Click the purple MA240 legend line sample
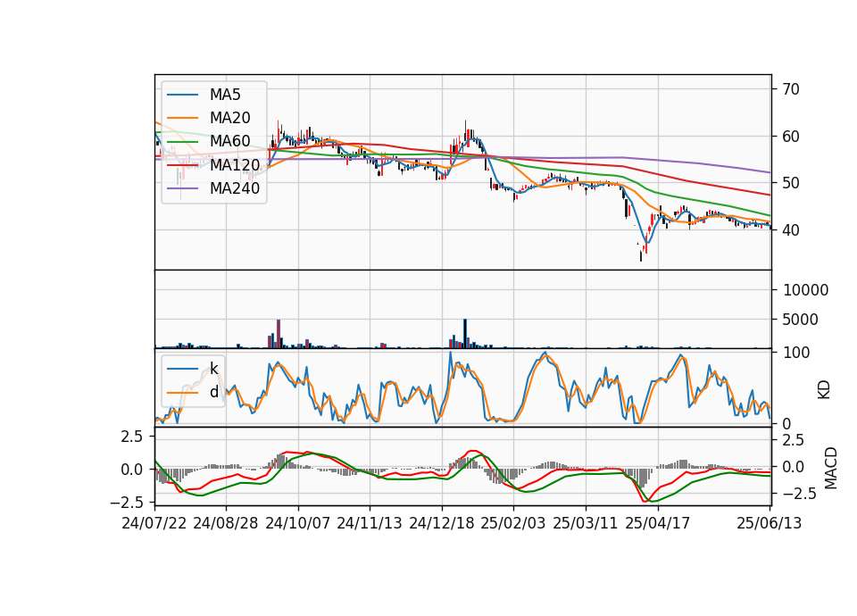Screen dimensions: 857x616 point(182,188)
